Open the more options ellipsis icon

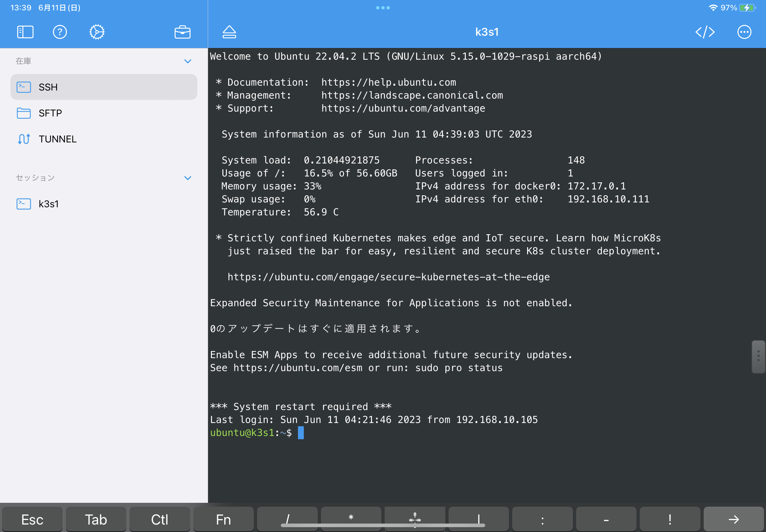click(744, 32)
